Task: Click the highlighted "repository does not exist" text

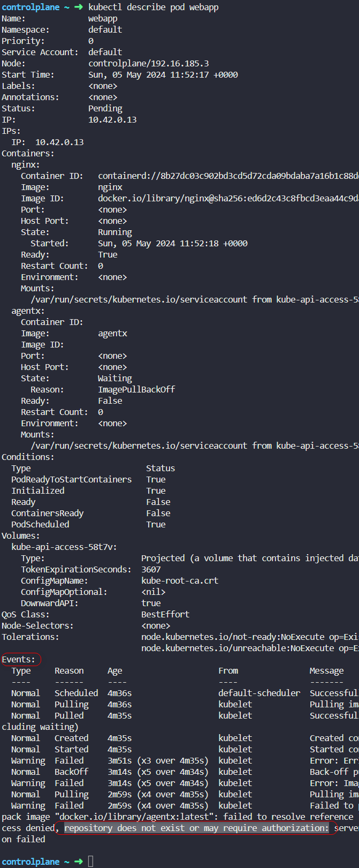Action: click(x=196, y=828)
